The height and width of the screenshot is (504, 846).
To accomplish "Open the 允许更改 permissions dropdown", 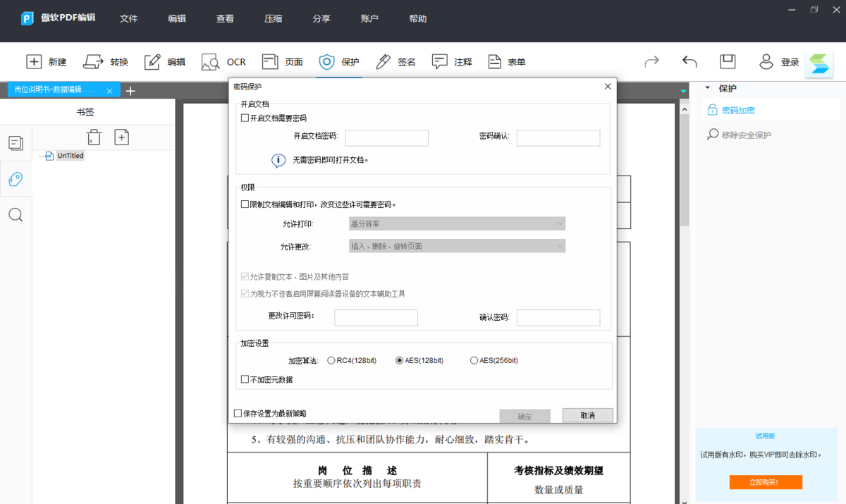I will coord(456,246).
